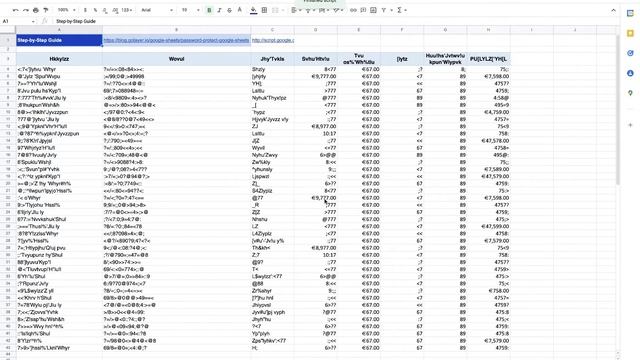Open Google Maps side panel

point(630,93)
